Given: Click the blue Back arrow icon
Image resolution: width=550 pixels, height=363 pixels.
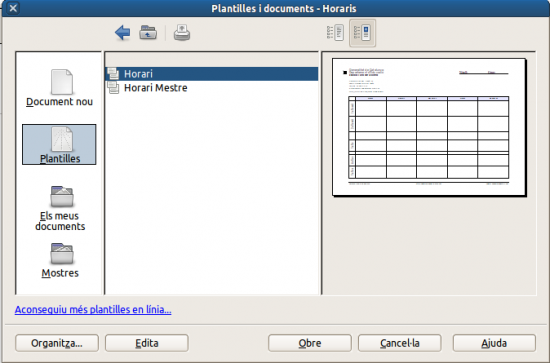Looking at the screenshot, I should (x=122, y=33).
